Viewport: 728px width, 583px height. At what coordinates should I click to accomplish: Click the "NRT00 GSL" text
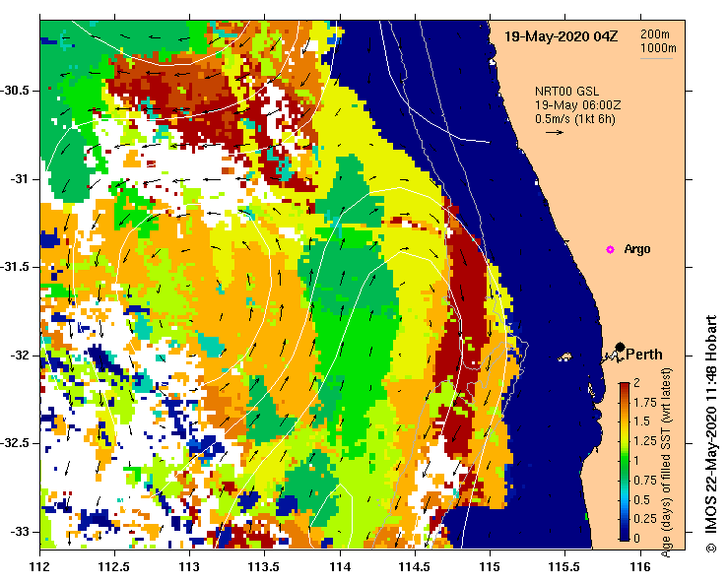pos(566,92)
